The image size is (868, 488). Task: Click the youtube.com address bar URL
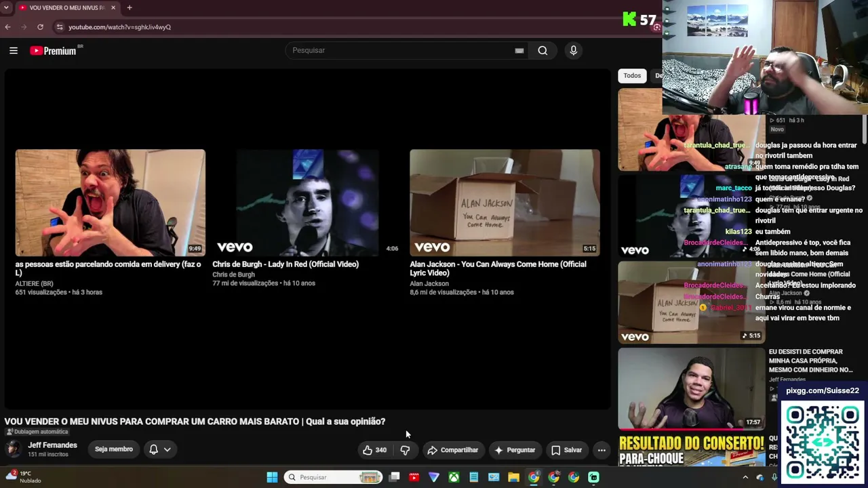point(119,27)
